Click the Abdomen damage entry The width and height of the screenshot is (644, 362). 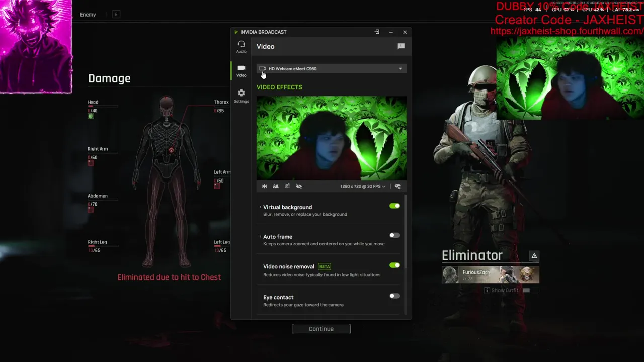point(103,202)
